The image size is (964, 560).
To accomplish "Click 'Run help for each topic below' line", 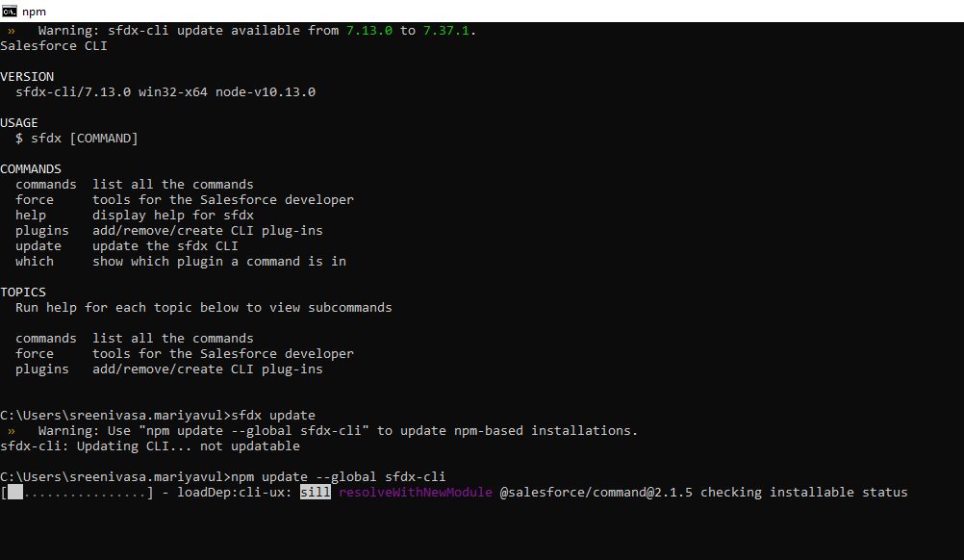I will (204, 307).
